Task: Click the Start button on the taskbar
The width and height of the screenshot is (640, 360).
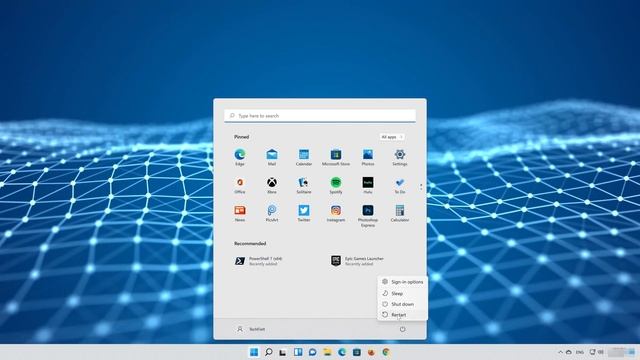Action: pyautogui.click(x=254, y=352)
